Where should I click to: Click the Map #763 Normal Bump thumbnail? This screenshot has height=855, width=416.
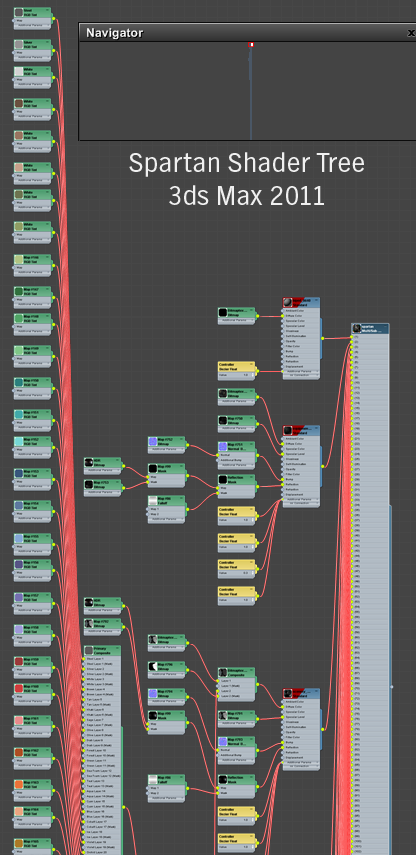click(x=222, y=742)
